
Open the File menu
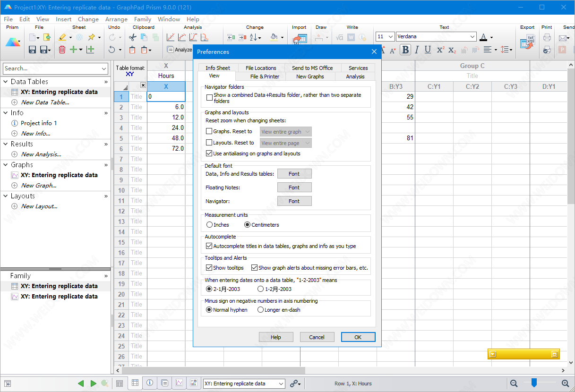coord(9,19)
